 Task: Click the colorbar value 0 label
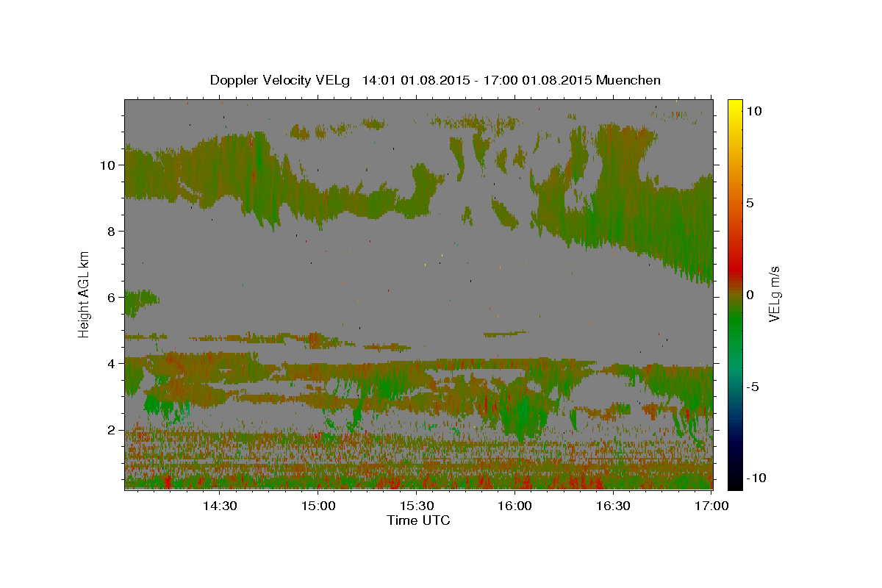750,294
